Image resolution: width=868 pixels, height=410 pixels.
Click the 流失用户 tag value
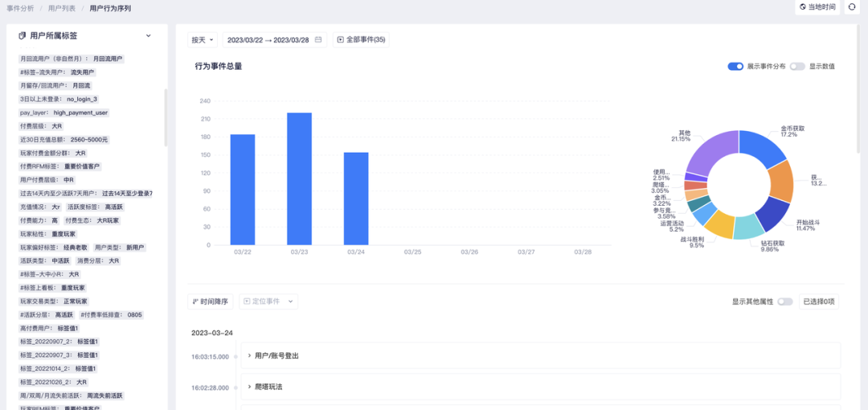tap(83, 72)
